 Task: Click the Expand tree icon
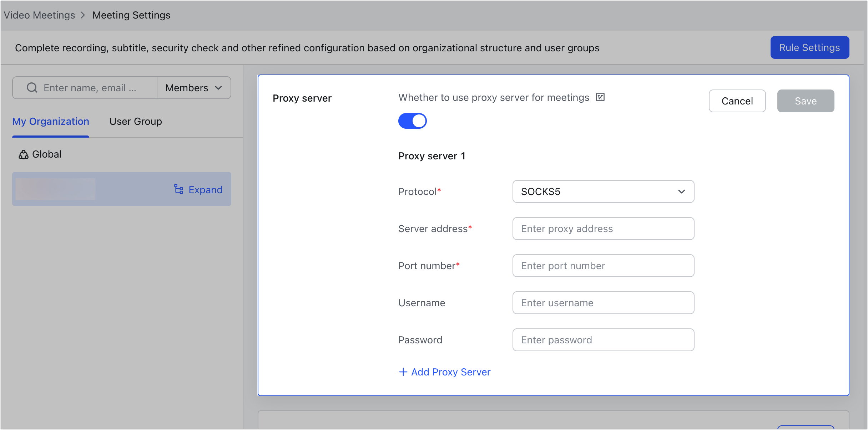pos(178,189)
